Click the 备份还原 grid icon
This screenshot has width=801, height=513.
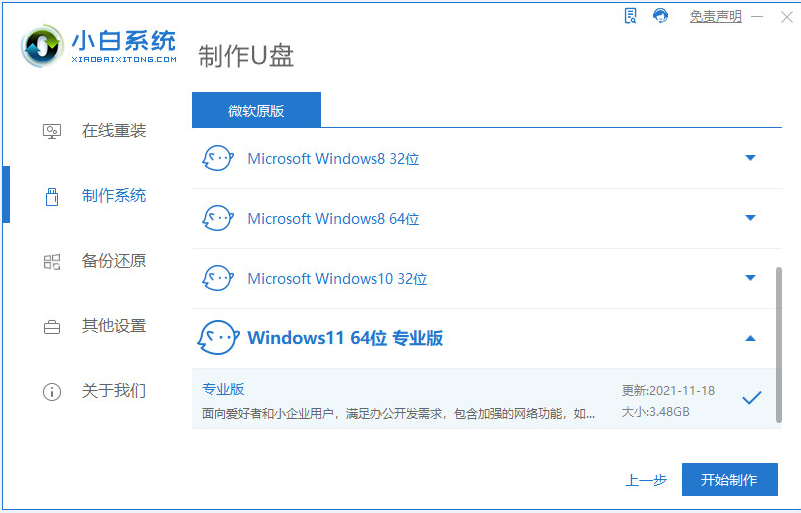coord(52,262)
